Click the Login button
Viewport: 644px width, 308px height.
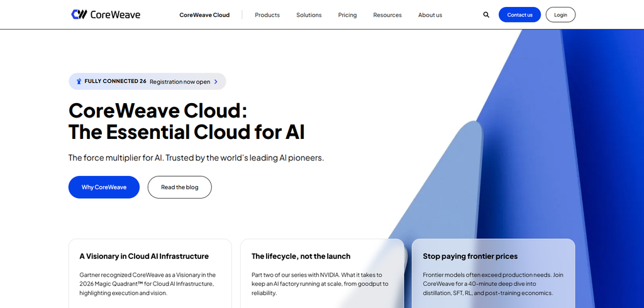pyautogui.click(x=560, y=15)
